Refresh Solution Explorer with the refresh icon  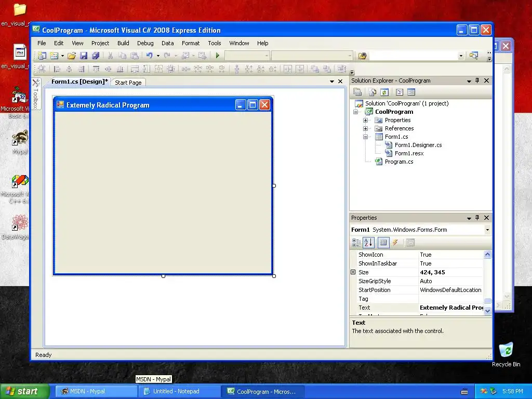[x=384, y=92]
